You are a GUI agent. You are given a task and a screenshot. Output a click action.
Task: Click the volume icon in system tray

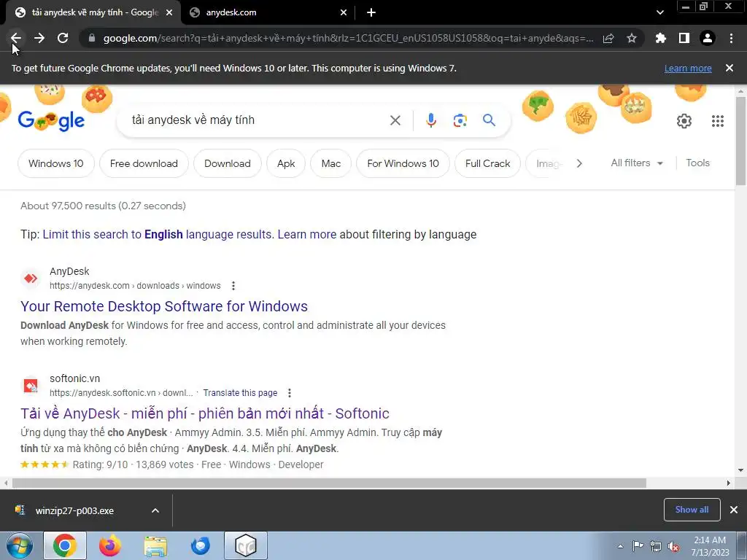673,546
